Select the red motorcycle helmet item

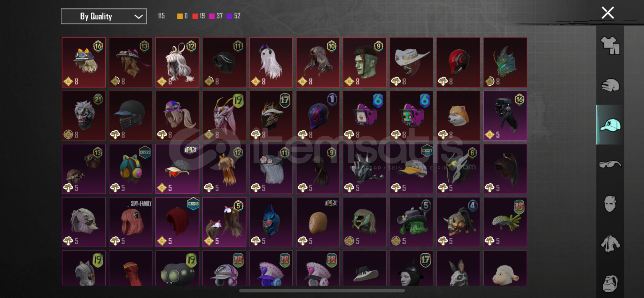point(458,62)
